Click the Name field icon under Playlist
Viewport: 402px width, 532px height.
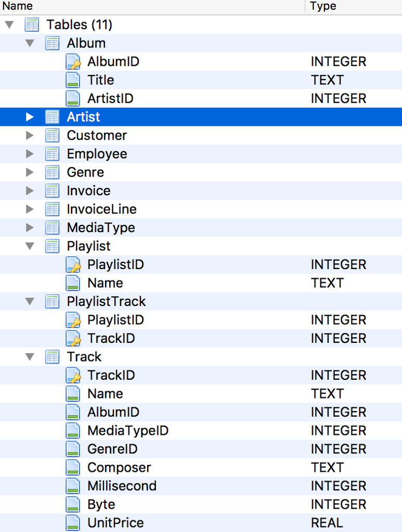(73, 283)
